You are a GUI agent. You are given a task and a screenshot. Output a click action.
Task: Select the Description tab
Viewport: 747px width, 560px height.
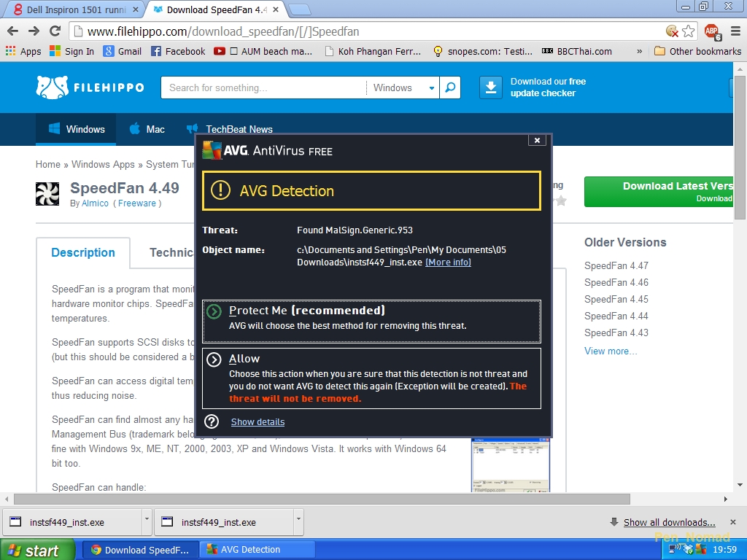83,252
